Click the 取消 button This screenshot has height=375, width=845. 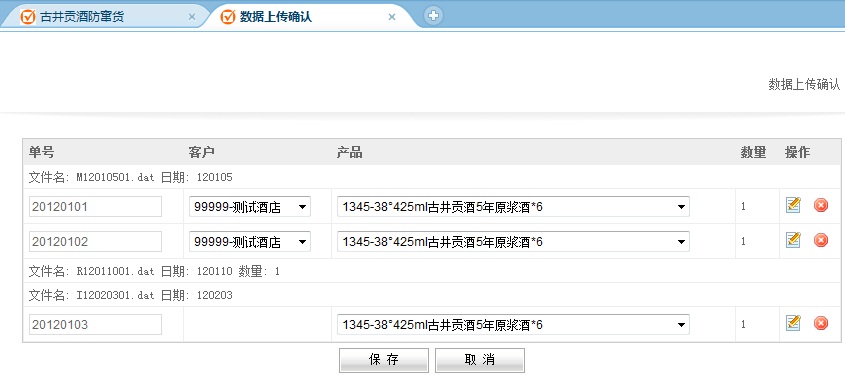point(480,360)
